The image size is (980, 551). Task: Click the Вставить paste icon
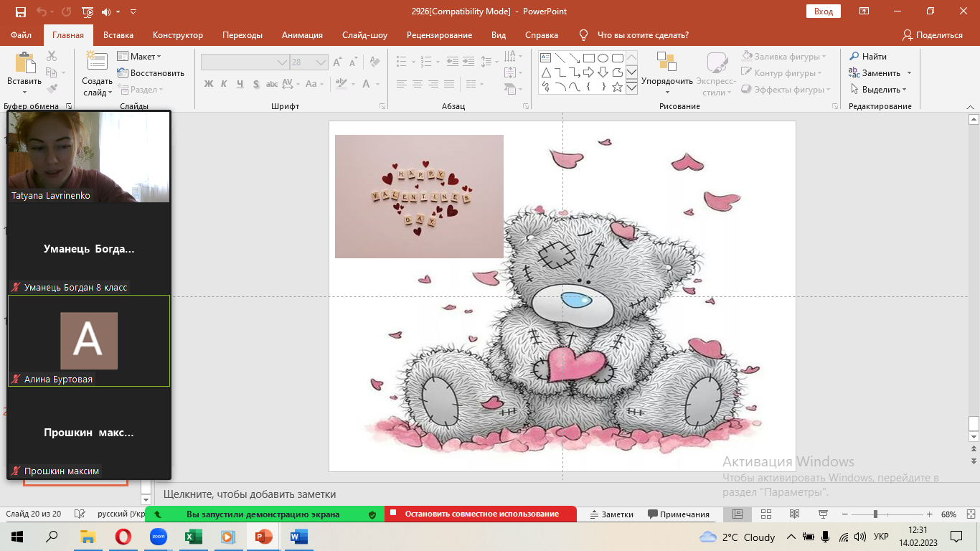(x=25, y=63)
